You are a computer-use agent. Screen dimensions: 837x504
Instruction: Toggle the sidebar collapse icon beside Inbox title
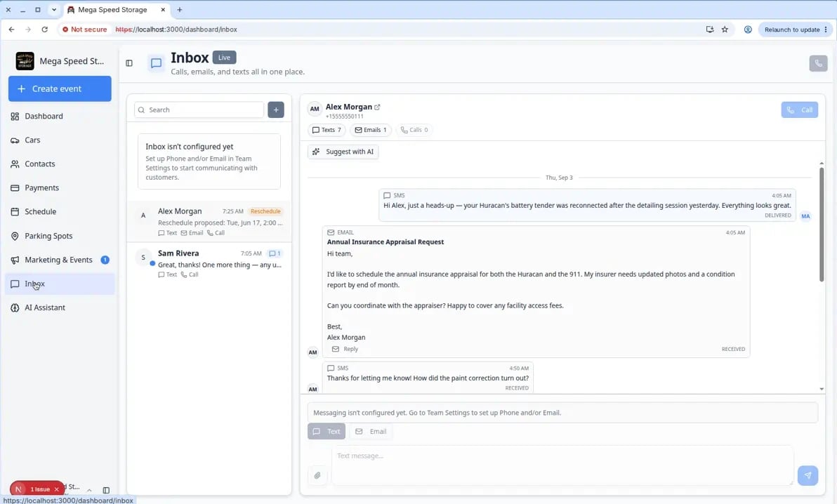pyautogui.click(x=129, y=63)
